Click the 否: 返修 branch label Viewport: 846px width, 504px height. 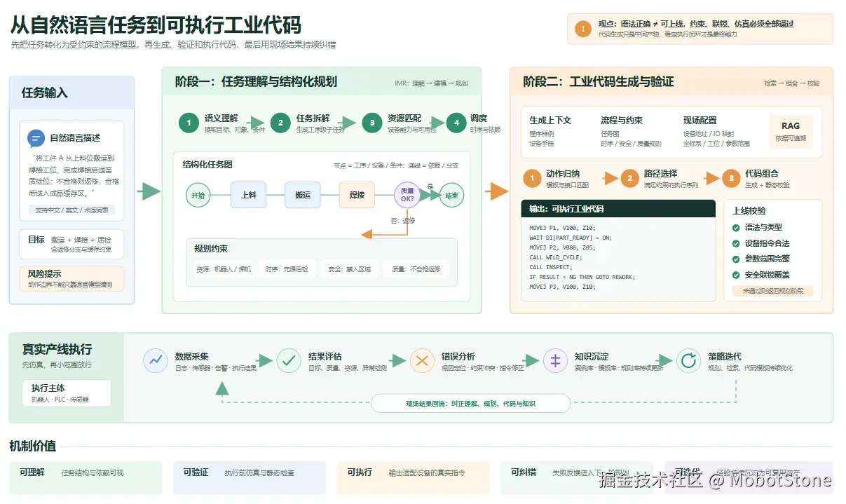coord(402,221)
